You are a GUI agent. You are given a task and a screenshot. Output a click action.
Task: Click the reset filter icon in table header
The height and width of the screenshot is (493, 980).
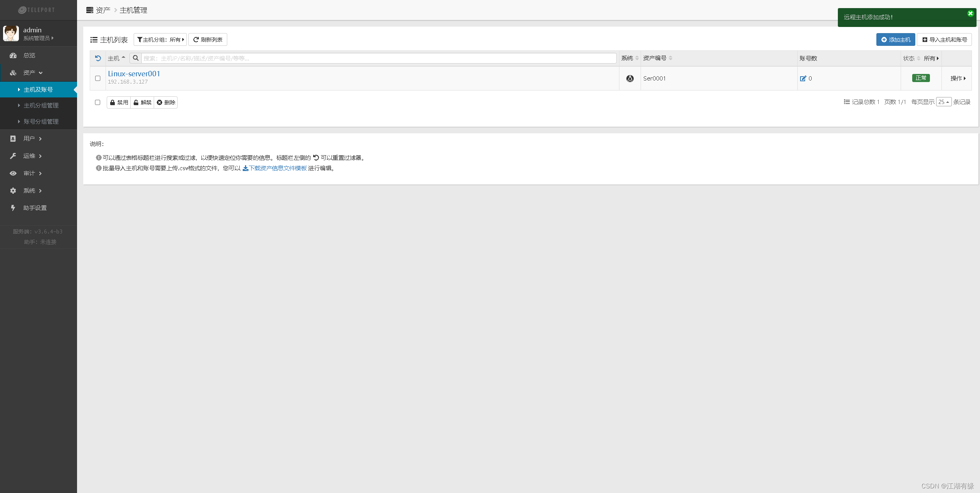click(98, 58)
